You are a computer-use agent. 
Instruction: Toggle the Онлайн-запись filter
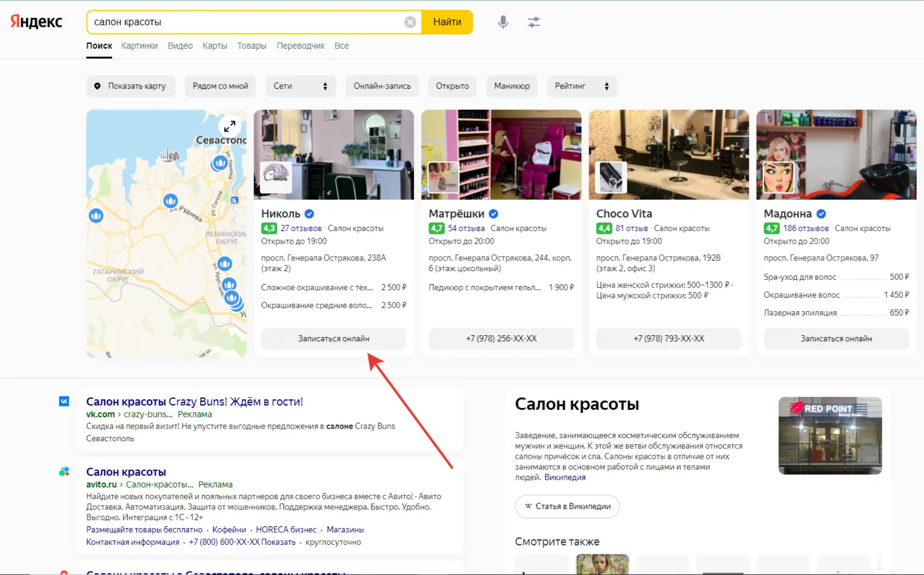tap(382, 86)
